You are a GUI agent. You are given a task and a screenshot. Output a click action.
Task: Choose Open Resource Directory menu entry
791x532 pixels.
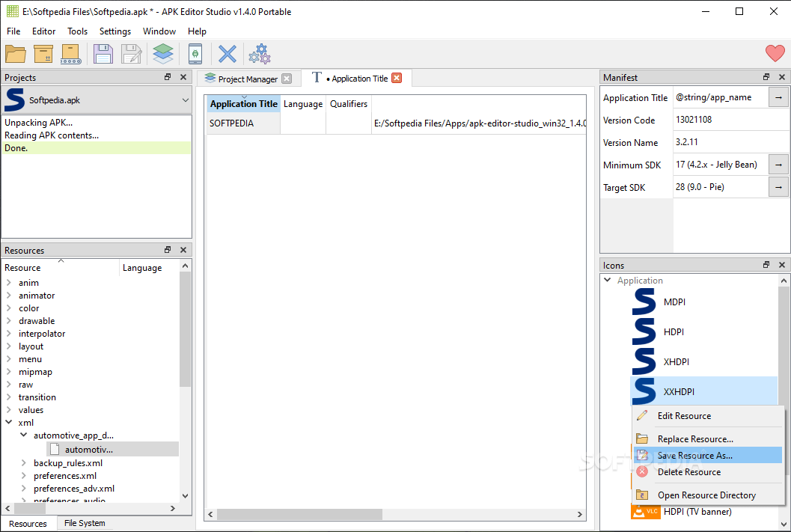pos(708,495)
